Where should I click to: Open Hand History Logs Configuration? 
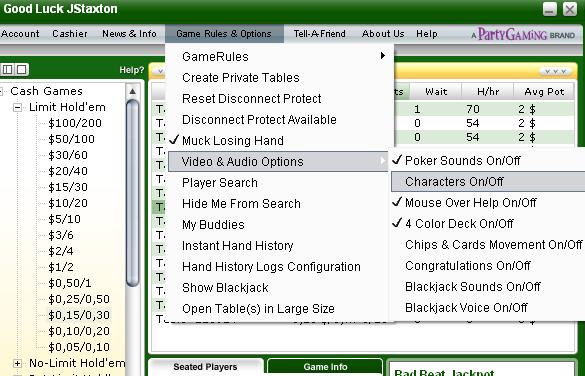point(271,267)
